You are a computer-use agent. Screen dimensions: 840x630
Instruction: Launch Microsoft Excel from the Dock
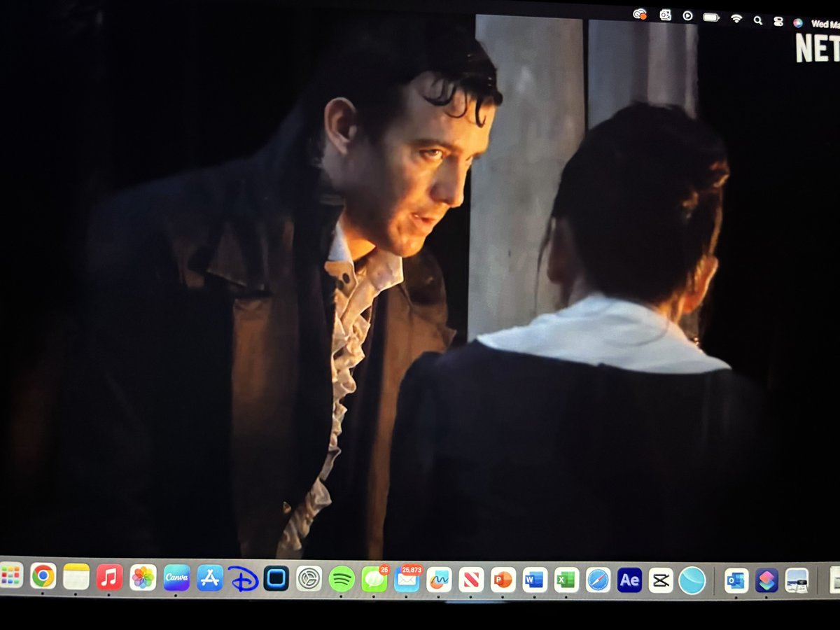click(x=566, y=580)
